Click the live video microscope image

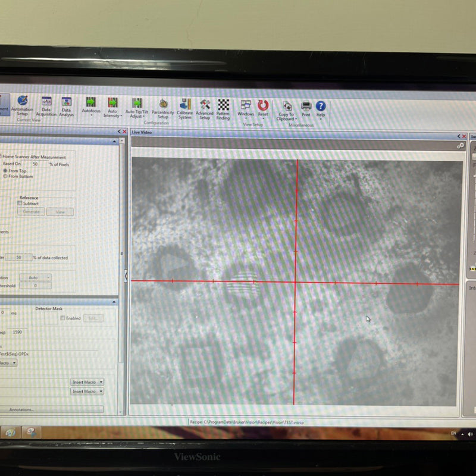pos(295,281)
